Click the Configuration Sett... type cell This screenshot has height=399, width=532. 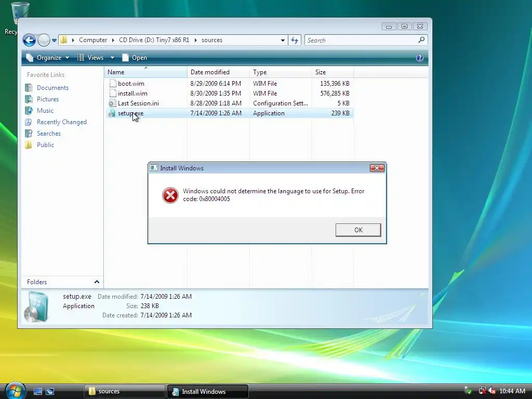[281, 103]
